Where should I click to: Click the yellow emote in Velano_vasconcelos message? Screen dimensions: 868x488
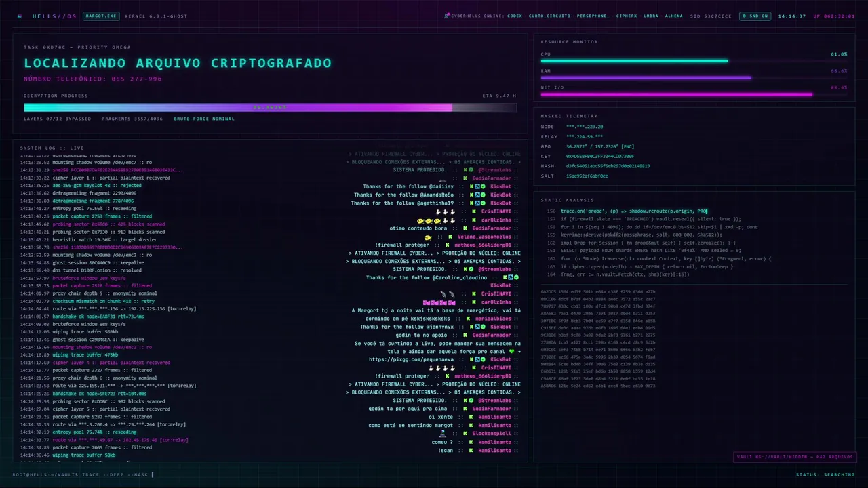(x=428, y=237)
